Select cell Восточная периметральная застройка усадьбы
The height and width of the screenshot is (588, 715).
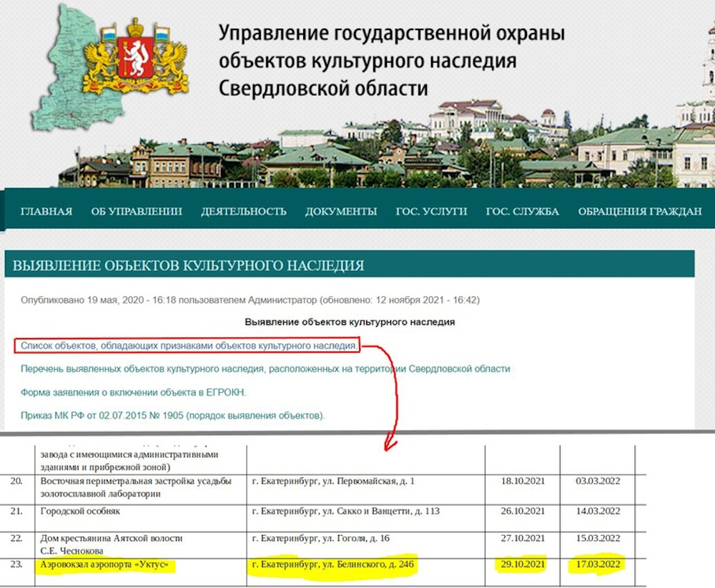(136, 487)
